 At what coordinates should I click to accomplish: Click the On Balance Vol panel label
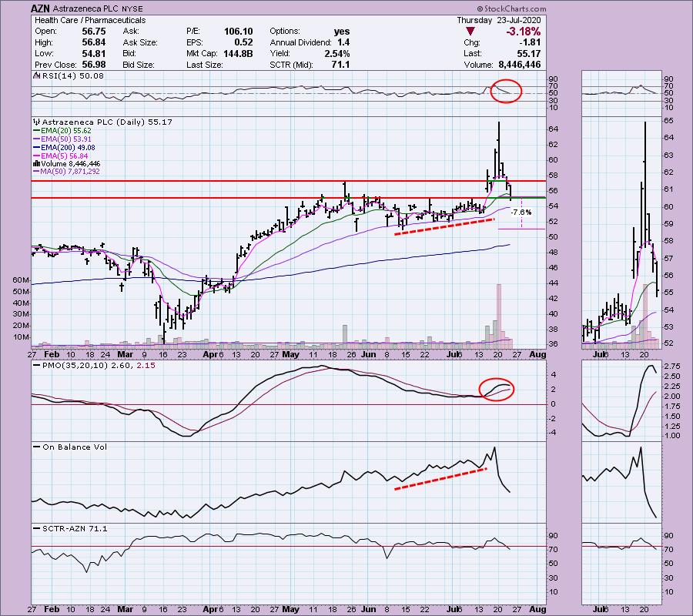[75, 447]
